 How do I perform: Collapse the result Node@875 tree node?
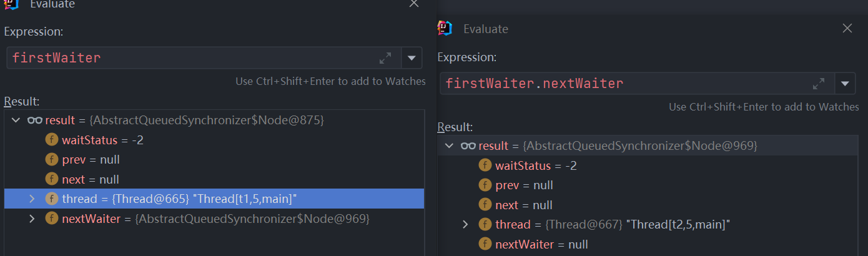pos(15,121)
